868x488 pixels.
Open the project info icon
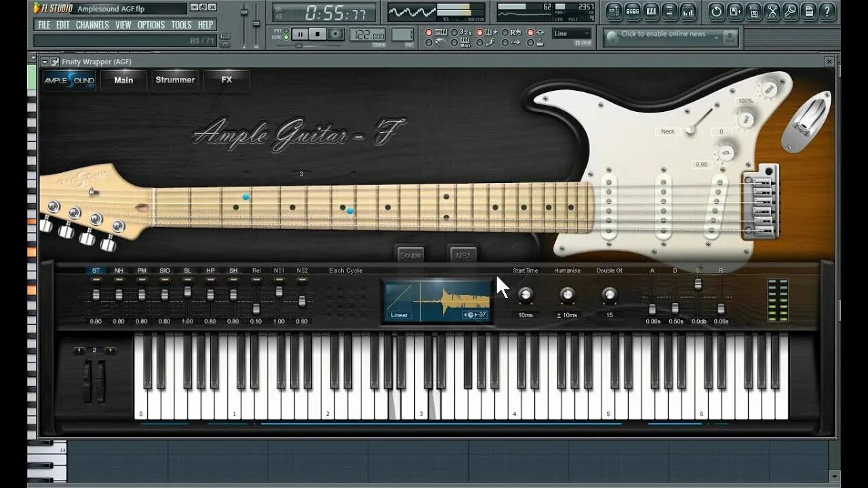click(x=808, y=11)
